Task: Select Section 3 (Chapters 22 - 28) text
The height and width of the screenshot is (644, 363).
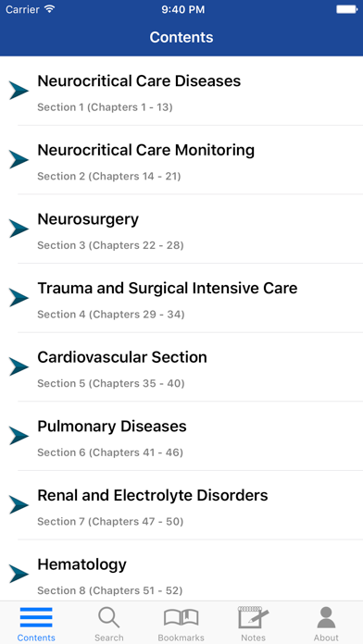Action: pos(110,245)
